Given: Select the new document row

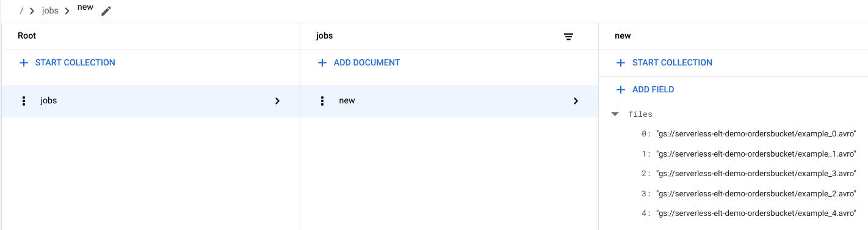Looking at the screenshot, I should (449, 101).
